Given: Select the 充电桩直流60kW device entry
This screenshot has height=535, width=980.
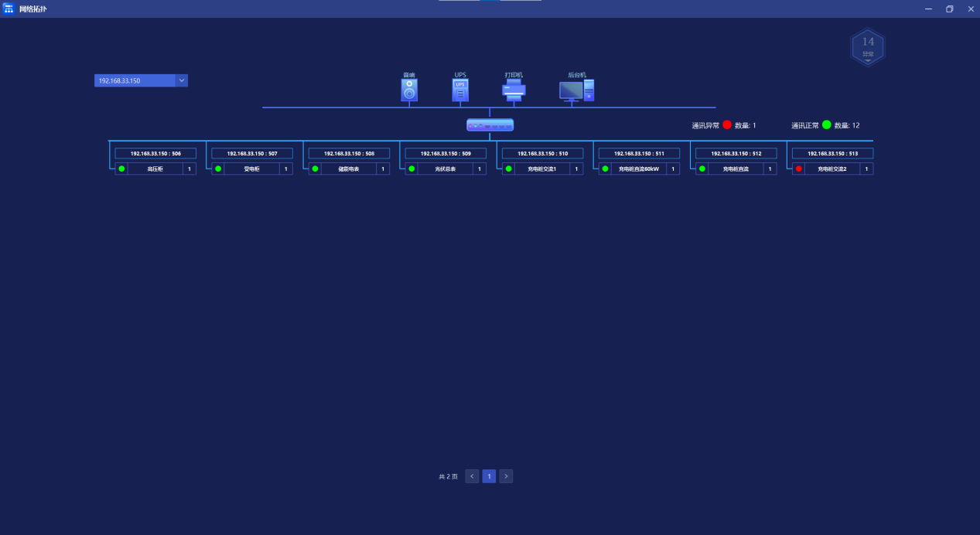Looking at the screenshot, I should tap(639, 169).
